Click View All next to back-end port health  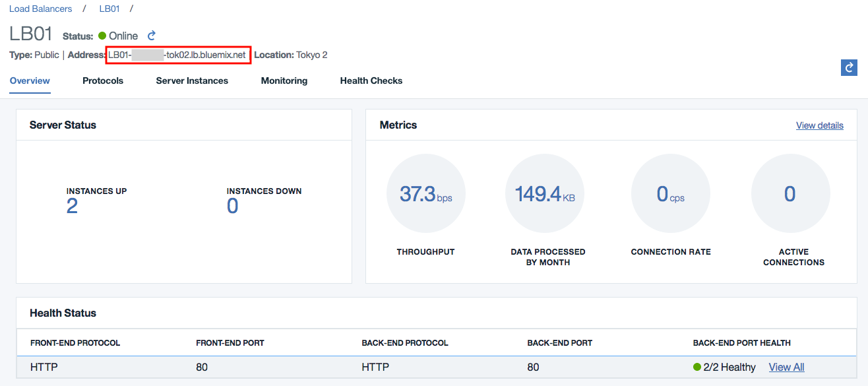[786, 367]
